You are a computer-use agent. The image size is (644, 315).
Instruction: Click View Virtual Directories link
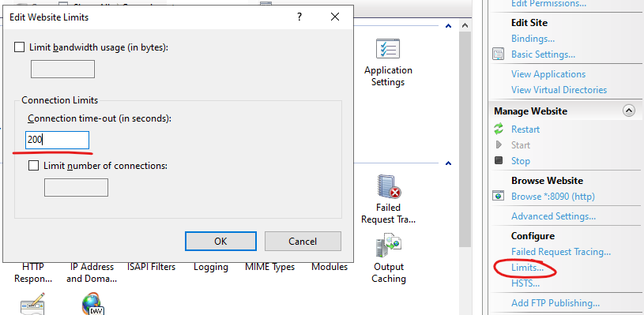point(559,90)
